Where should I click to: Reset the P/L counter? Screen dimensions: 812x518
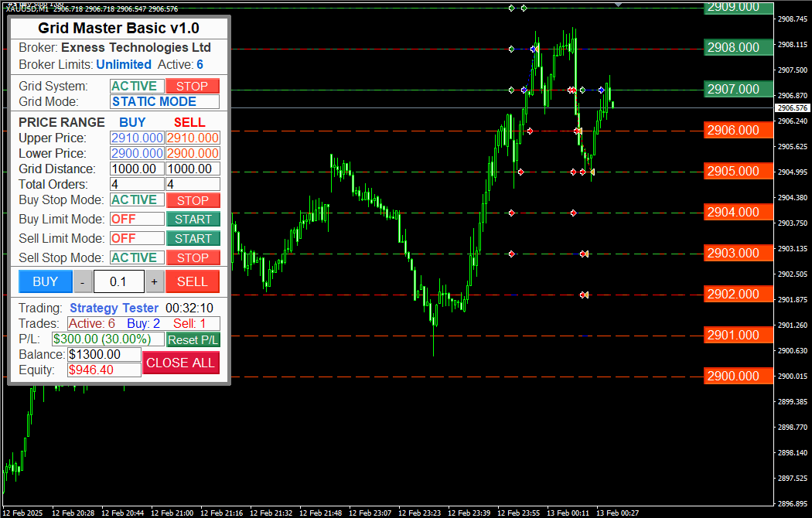(193, 339)
